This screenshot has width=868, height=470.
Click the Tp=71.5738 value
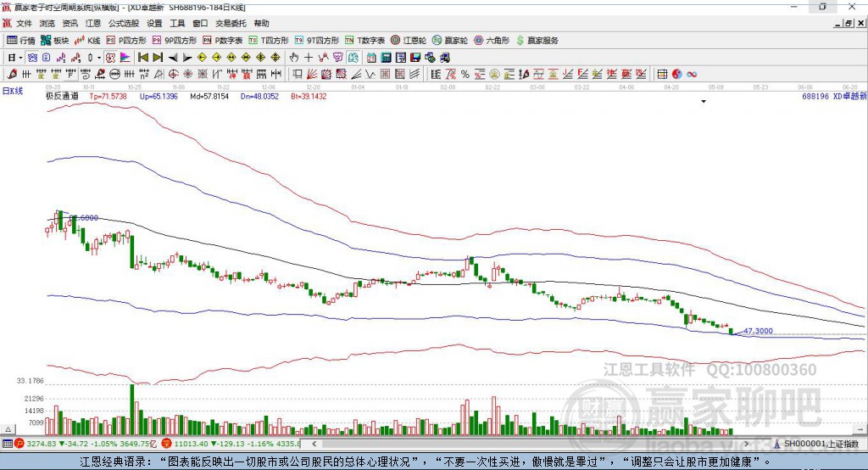pyautogui.click(x=108, y=97)
